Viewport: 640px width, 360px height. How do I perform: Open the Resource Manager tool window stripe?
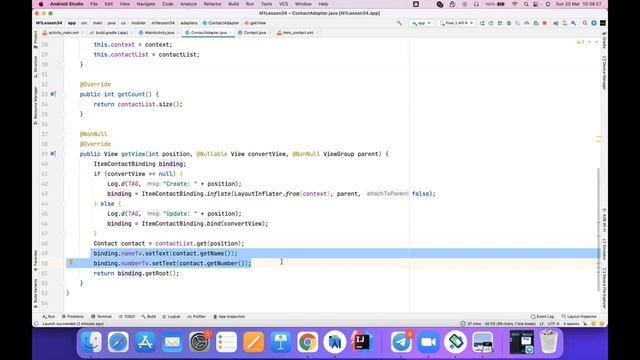36,105
